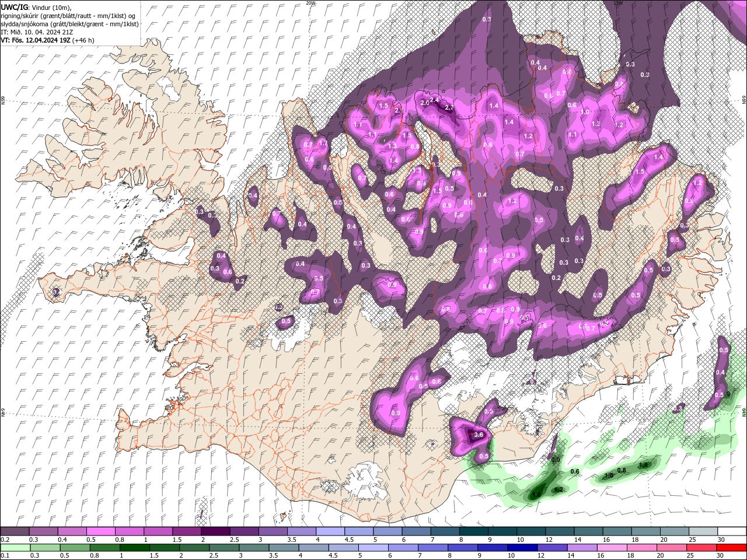Click the 'slydda/snjókoma (grátt/bleikt/grænt' legend line

coord(68,24)
